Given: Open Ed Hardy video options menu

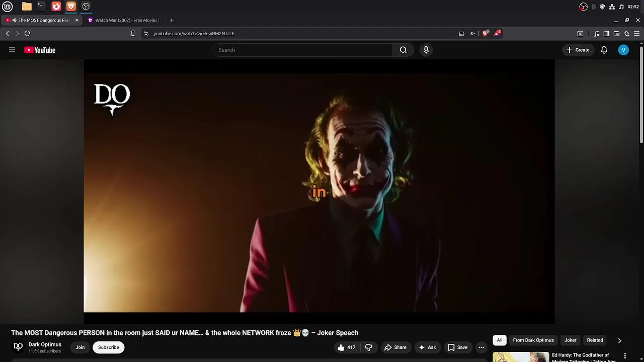Looking at the screenshot, I should point(625,356).
